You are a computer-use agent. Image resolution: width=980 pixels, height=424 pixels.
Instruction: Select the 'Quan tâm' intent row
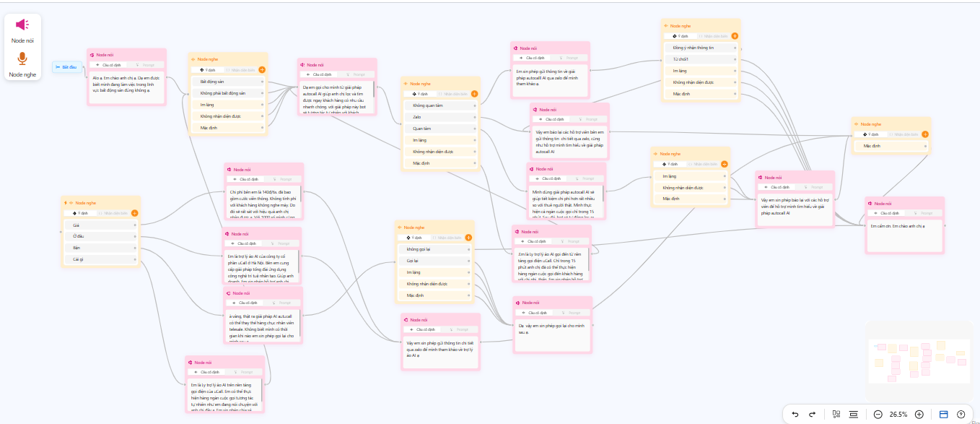tap(441, 129)
